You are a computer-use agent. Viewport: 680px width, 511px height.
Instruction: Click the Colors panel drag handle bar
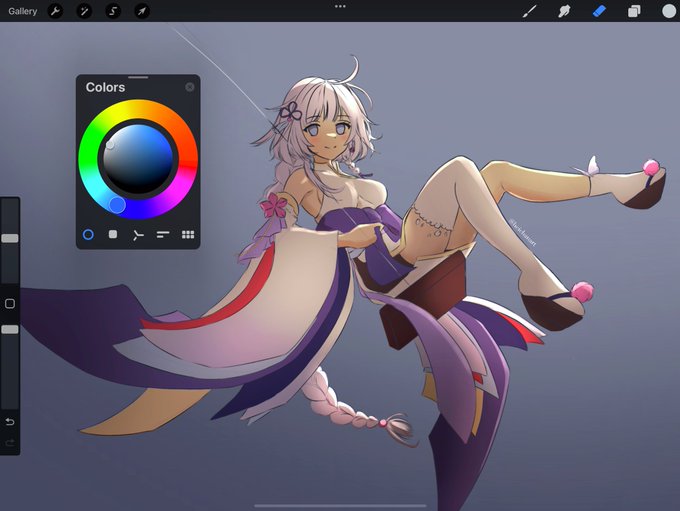coord(138,78)
